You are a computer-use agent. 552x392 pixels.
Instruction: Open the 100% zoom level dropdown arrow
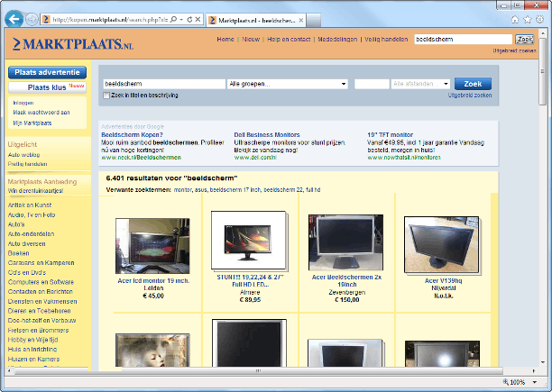(x=535, y=382)
